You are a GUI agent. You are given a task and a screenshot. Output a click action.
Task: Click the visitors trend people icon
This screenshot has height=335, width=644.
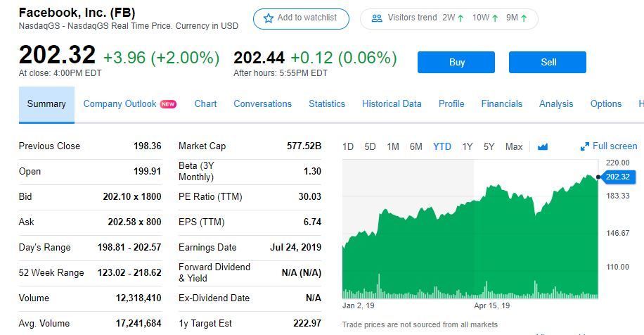click(377, 18)
